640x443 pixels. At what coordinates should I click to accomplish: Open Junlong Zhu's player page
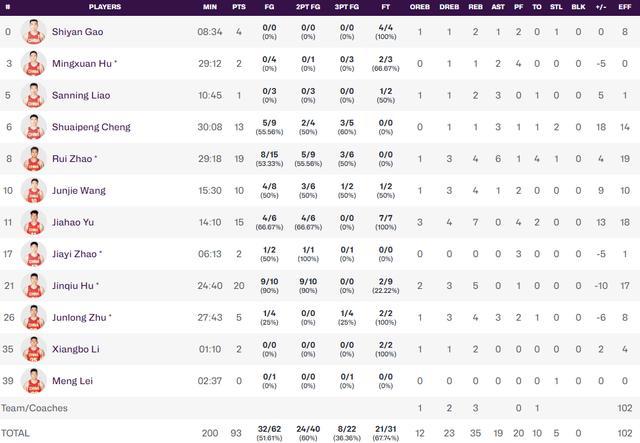click(x=79, y=318)
